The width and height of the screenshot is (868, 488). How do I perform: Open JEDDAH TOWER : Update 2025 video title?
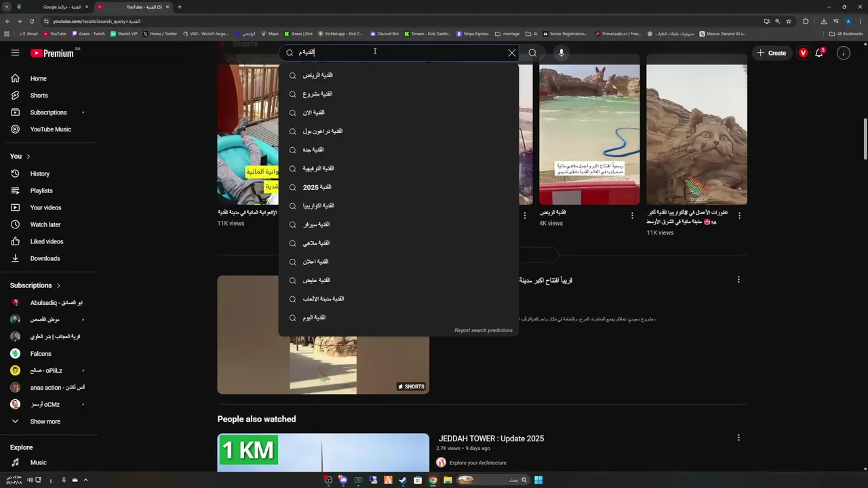pos(491,439)
